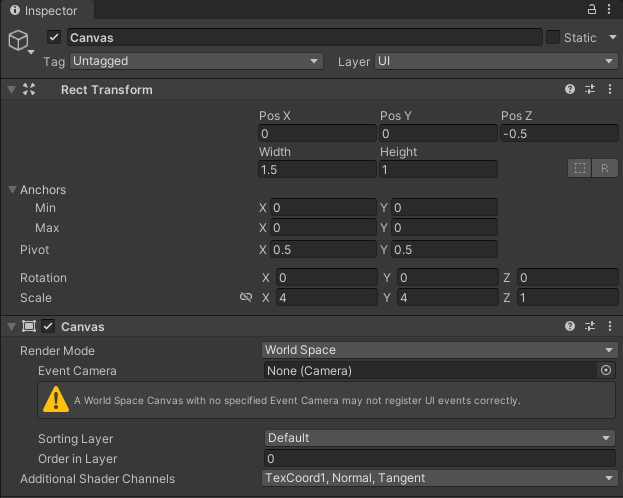Collapse the Canvas component foldout
623x498 pixels.
pyautogui.click(x=12, y=326)
